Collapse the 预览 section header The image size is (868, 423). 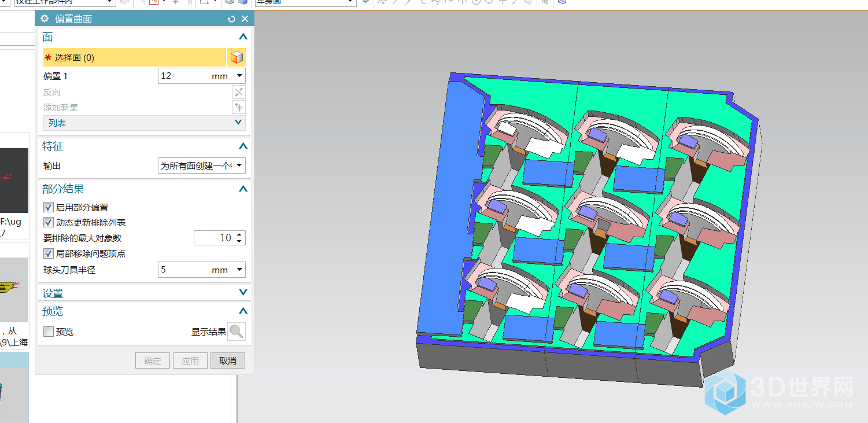243,311
